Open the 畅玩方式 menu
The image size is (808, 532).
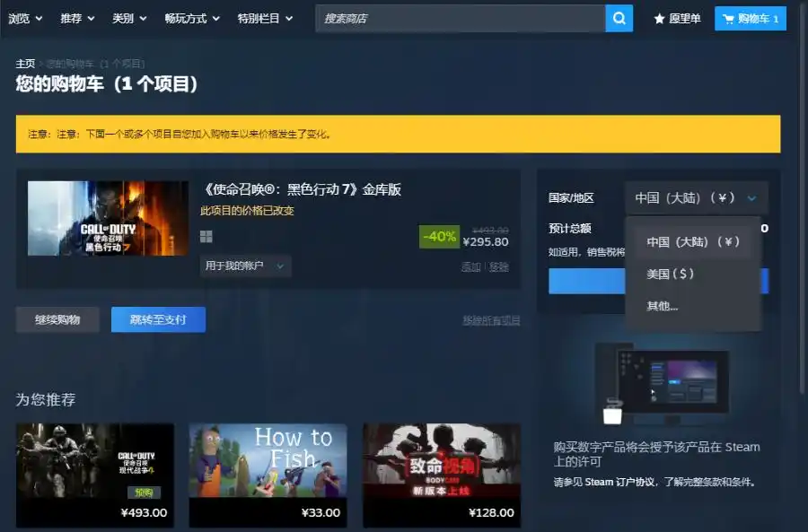pos(192,19)
